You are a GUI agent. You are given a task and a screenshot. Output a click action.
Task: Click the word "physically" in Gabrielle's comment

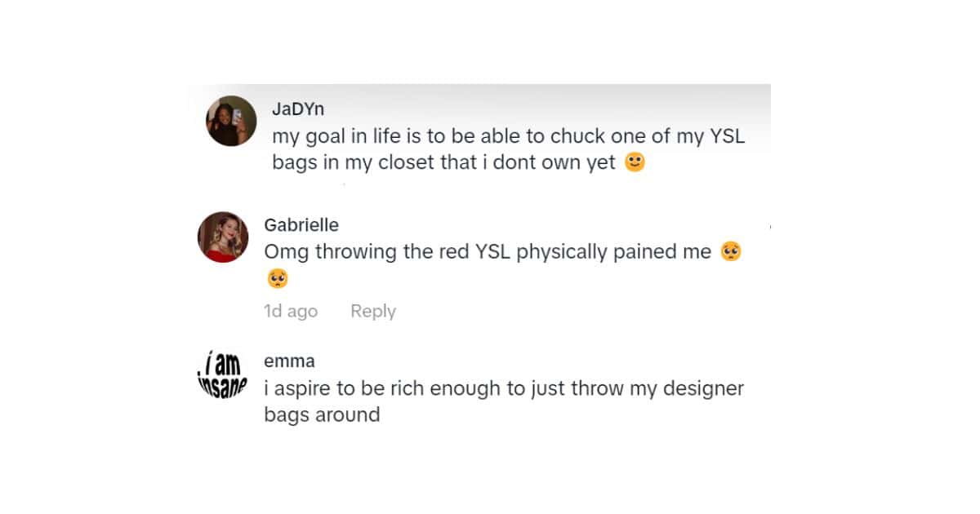click(x=562, y=252)
